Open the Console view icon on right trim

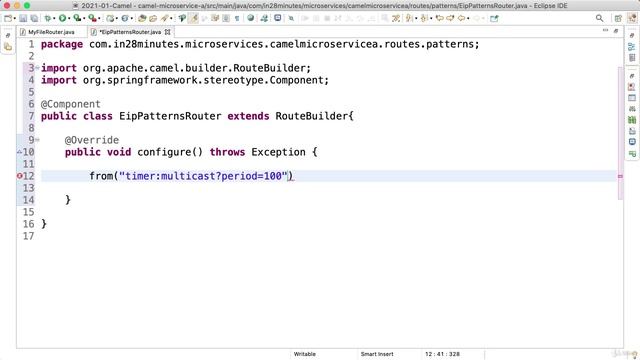pos(632,142)
